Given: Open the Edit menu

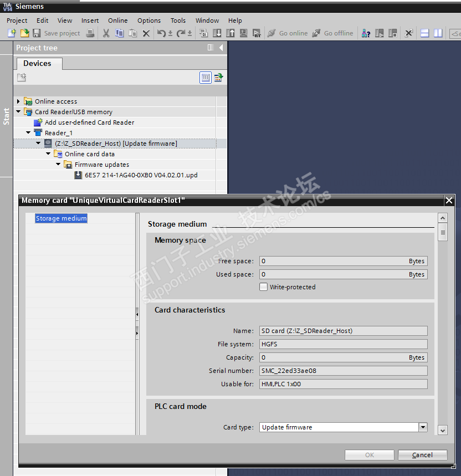Looking at the screenshot, I should tap(43, 21).
